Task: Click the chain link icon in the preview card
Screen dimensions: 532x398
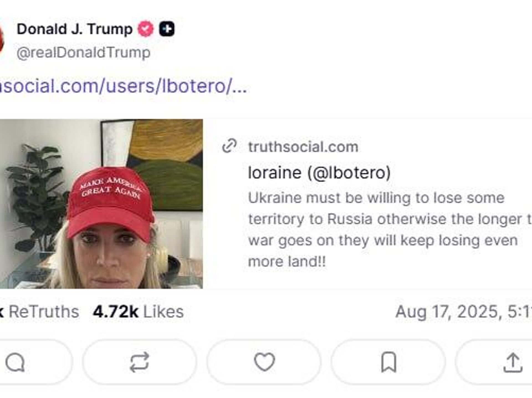Action: coord(229,146)
